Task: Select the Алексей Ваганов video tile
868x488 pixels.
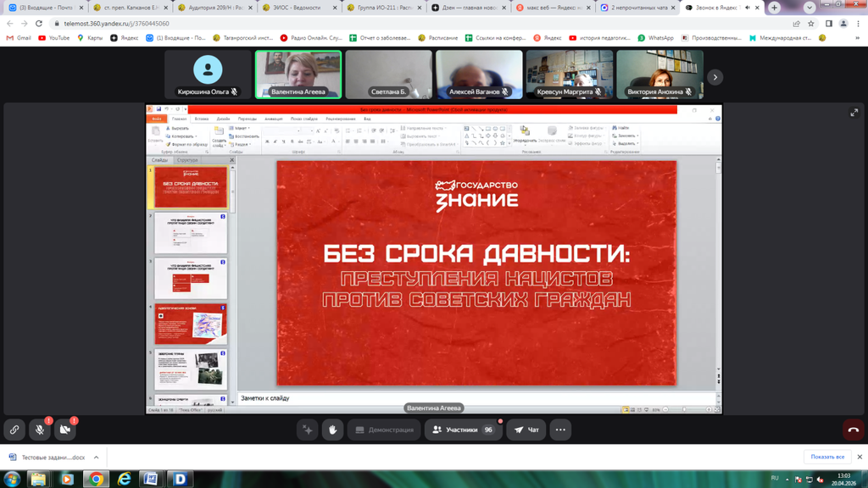Action: coord(479,75)
